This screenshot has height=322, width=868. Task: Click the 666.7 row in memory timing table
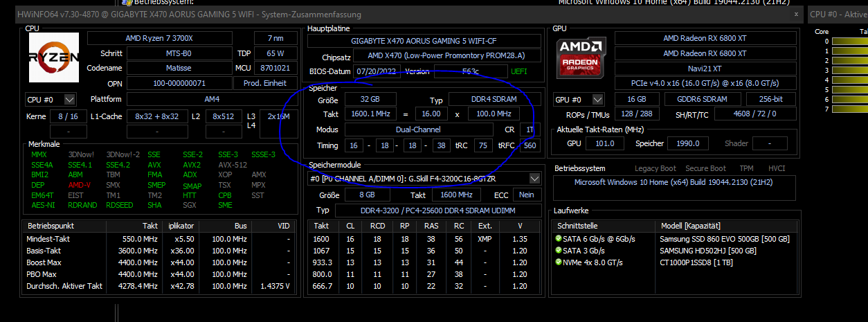click(x=424, y=286)
